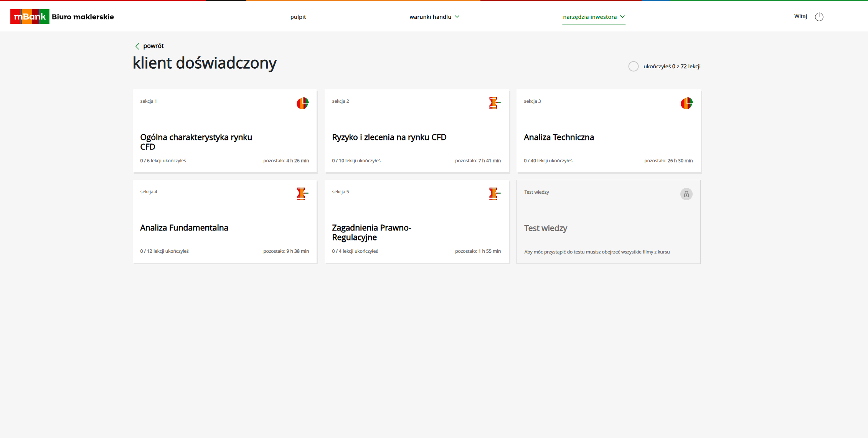Expand the narzędzia inwestora dropdown arrow

[x=622, y=16]
